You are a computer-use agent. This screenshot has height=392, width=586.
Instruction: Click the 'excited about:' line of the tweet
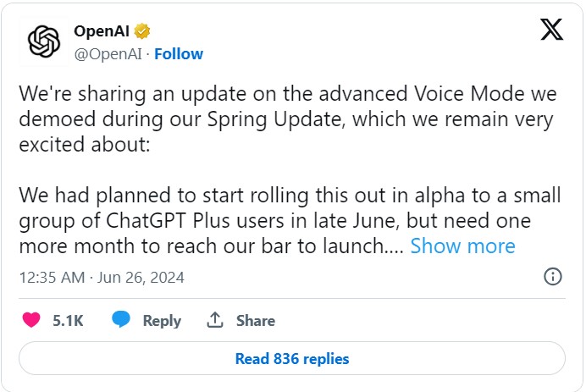[85, 144]
